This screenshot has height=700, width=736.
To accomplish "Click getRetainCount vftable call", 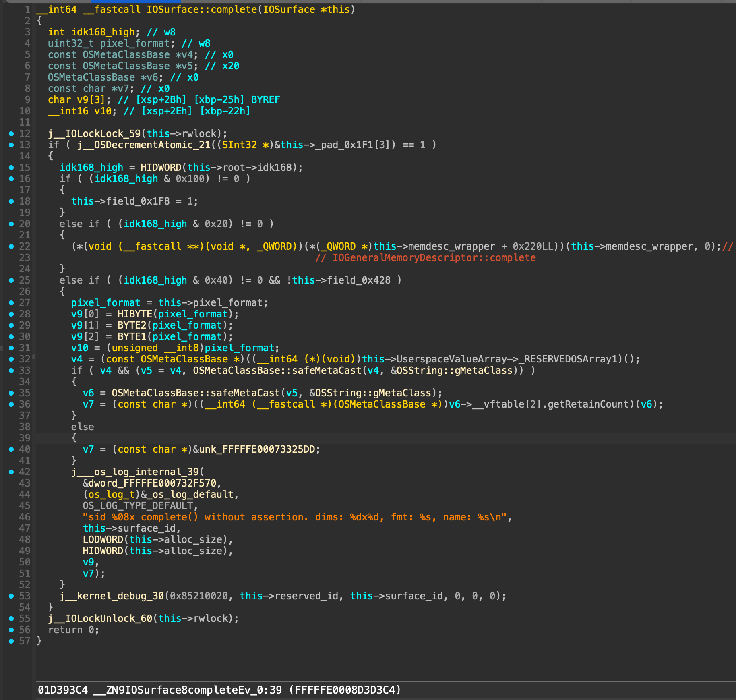I will (588, 404).
